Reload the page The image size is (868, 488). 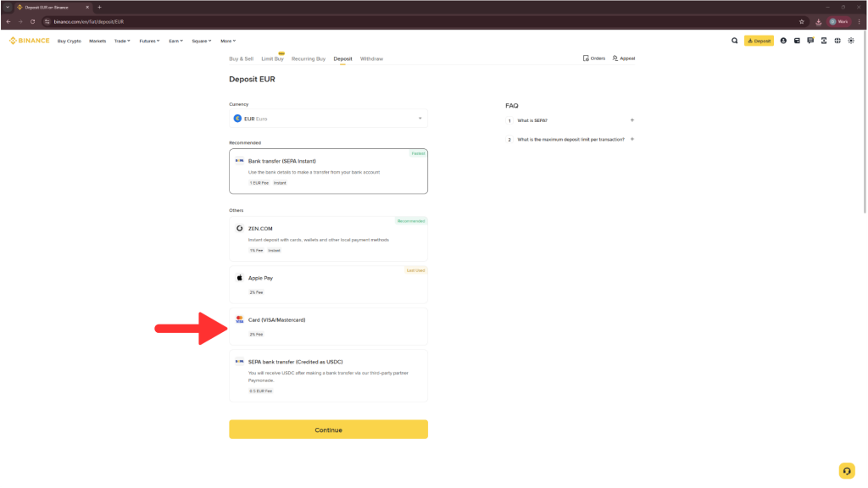(33, 21)
